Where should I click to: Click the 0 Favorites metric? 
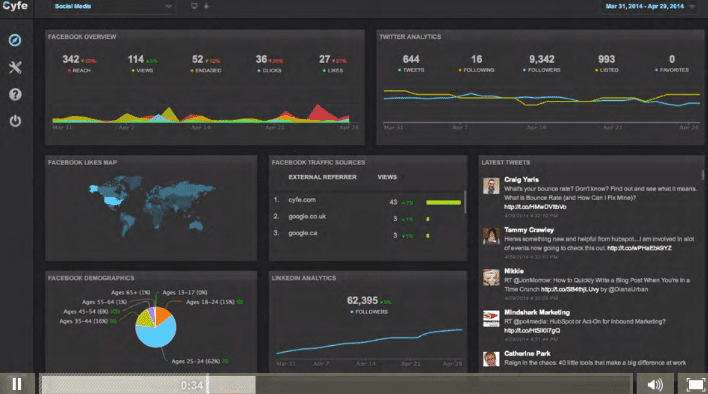[672, 63]
